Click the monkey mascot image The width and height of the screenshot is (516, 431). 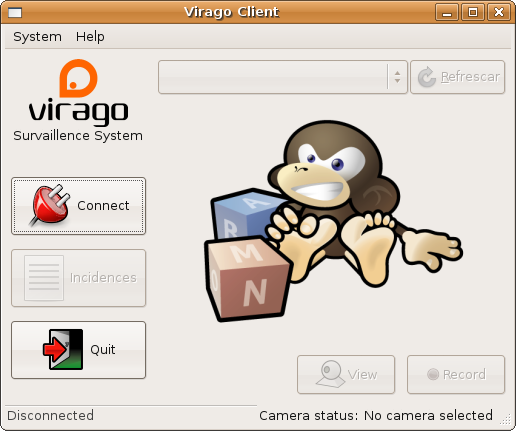coord(333,221)
